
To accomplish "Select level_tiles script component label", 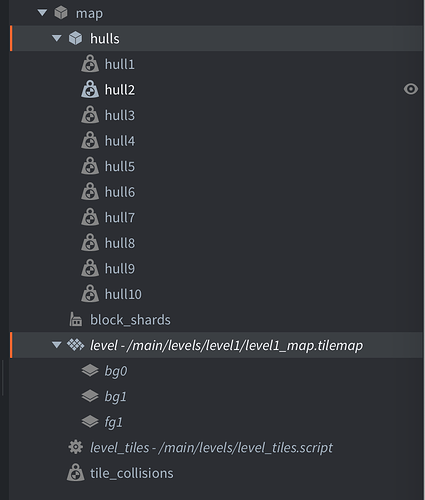I will tap(211, 447).
